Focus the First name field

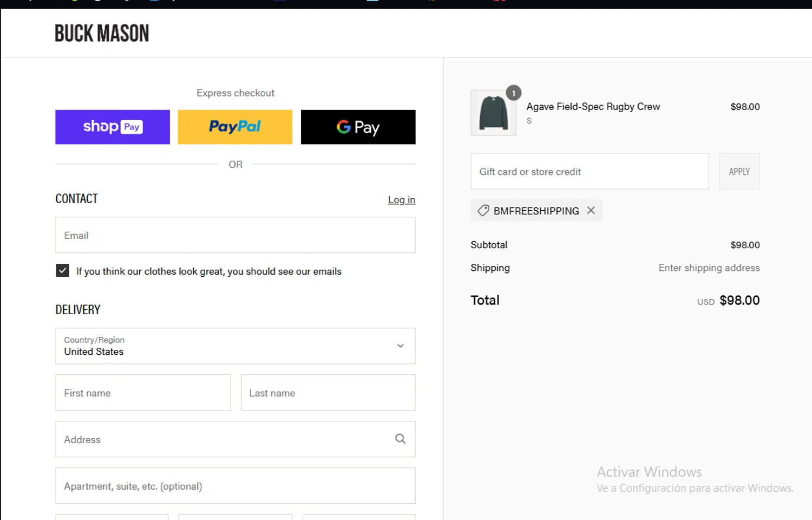click(143, 393)
